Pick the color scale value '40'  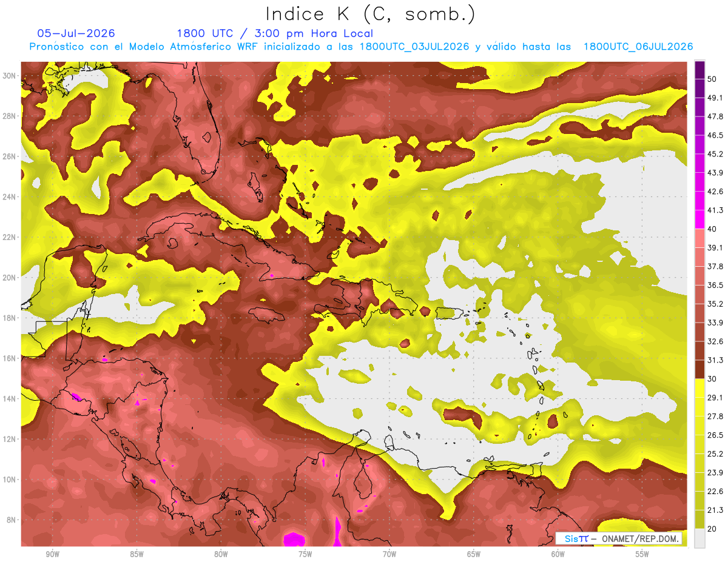click(x=712, y=229)
